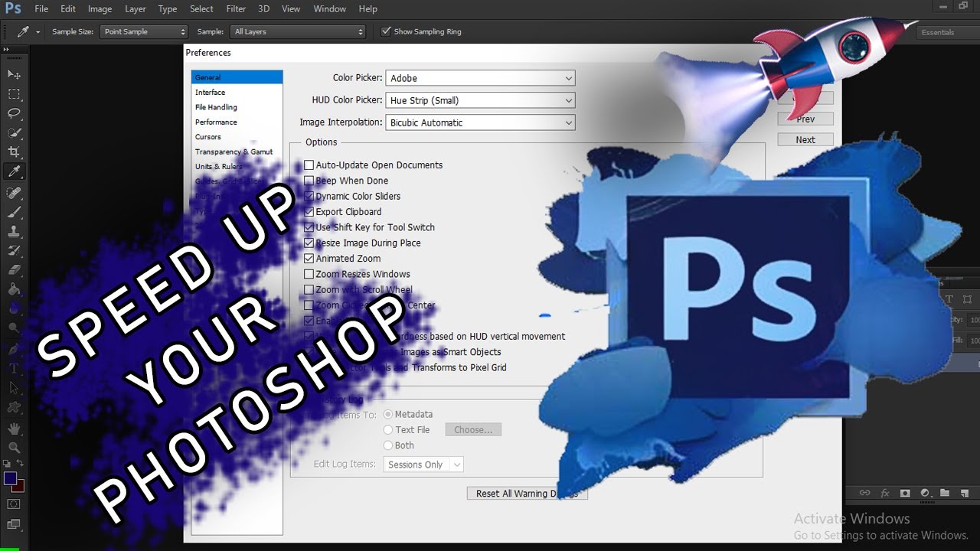Select Interface in preferences list
This screenshot has height=551, width=980.
[210, 93]
